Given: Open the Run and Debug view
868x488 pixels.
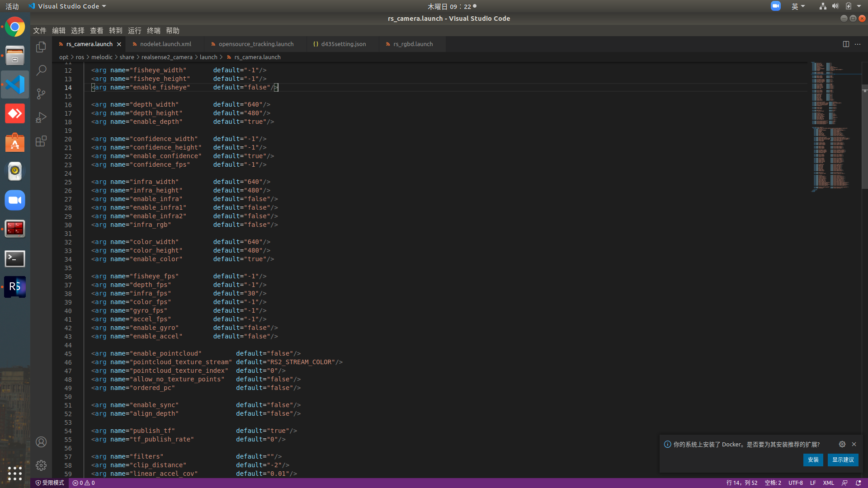Looking at the screenshot, I should 41,117.
